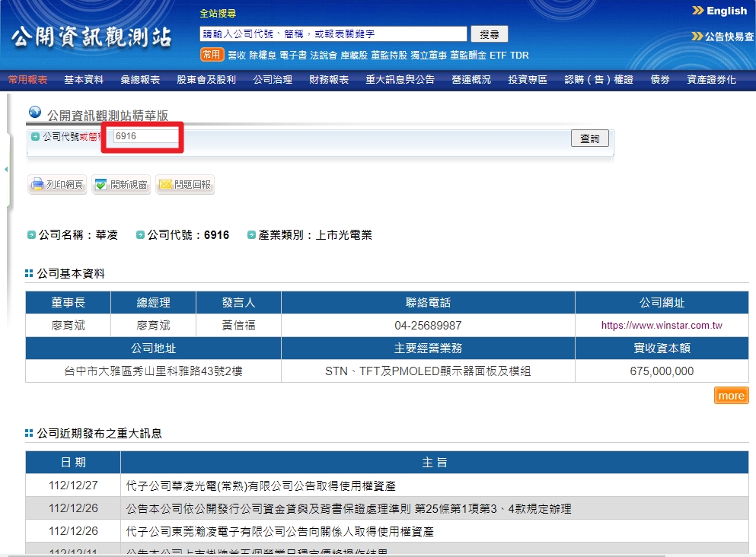Screen dimensions: 756x557
Task: Click the arrow icon next to 公告快易查
Action: (x=697, y=36)
